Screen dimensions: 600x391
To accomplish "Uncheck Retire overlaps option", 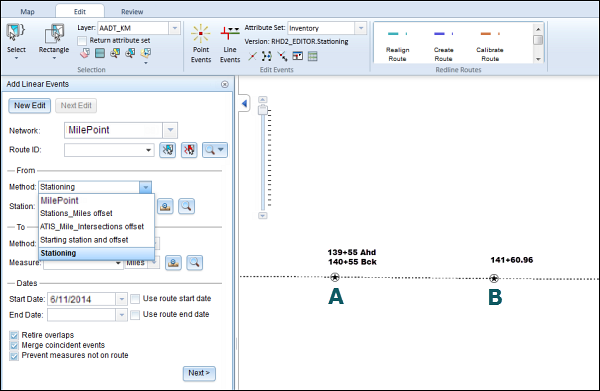I will [14, 336].
